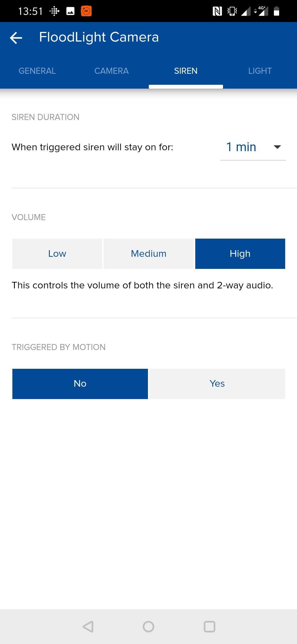Image resolution: width=297 pixels, height=644 pixels.
Task: Switch to the CAMERA tab
Action: (111, 71)
